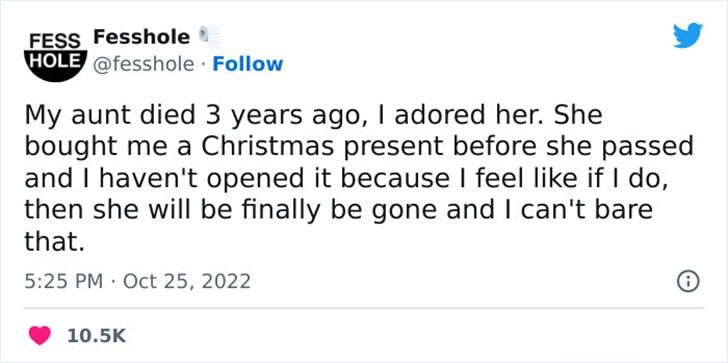Click the blue Twitter bird logo
The height and width of the screenshot is (363, 728).
pyautogui.click(x=688, y=35)
